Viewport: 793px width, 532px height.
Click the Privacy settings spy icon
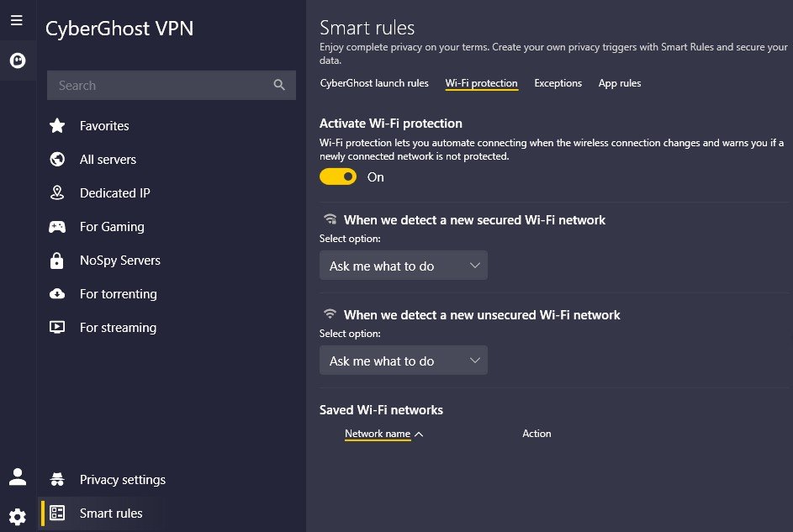click(57, 479)
